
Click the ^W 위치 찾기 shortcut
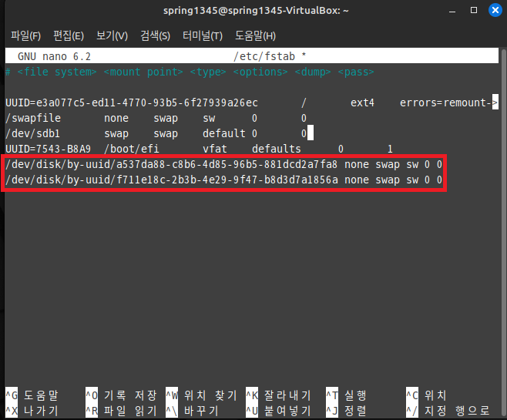coord(201,395)
